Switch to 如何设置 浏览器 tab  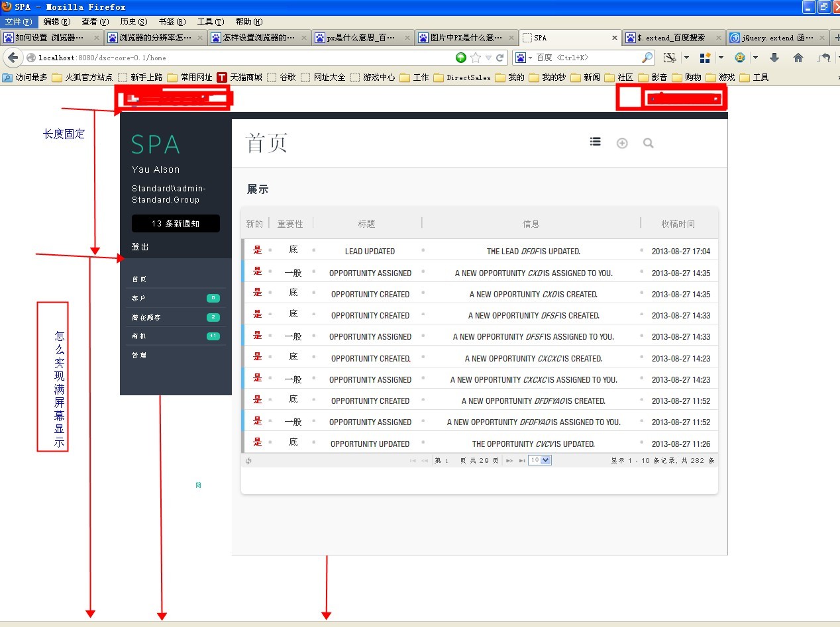52,38
